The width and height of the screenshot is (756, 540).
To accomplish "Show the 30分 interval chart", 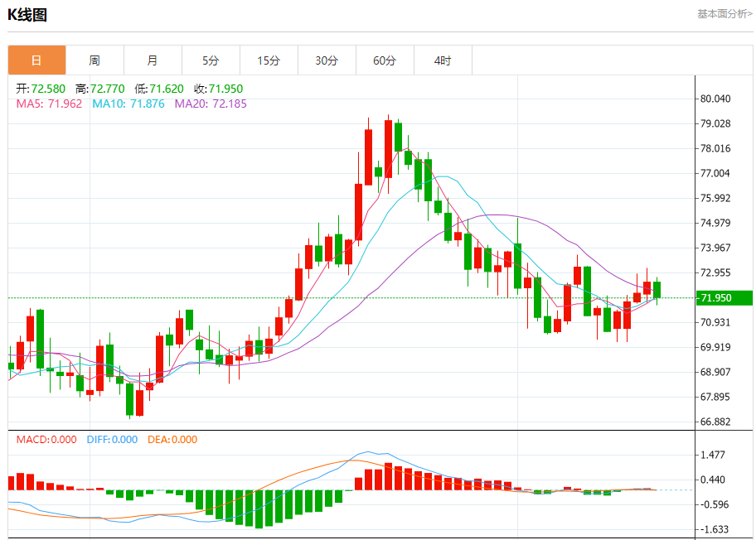I will 327,60.
